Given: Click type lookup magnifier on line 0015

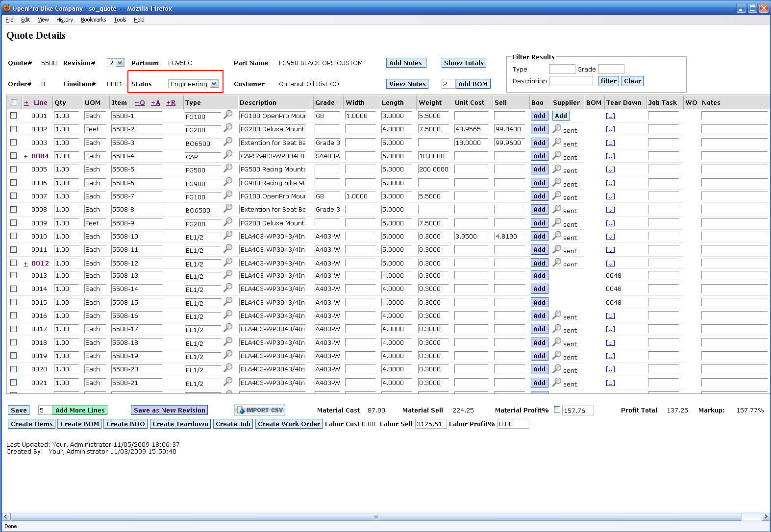Looking at the screenshot, I should tap(228, 301).
